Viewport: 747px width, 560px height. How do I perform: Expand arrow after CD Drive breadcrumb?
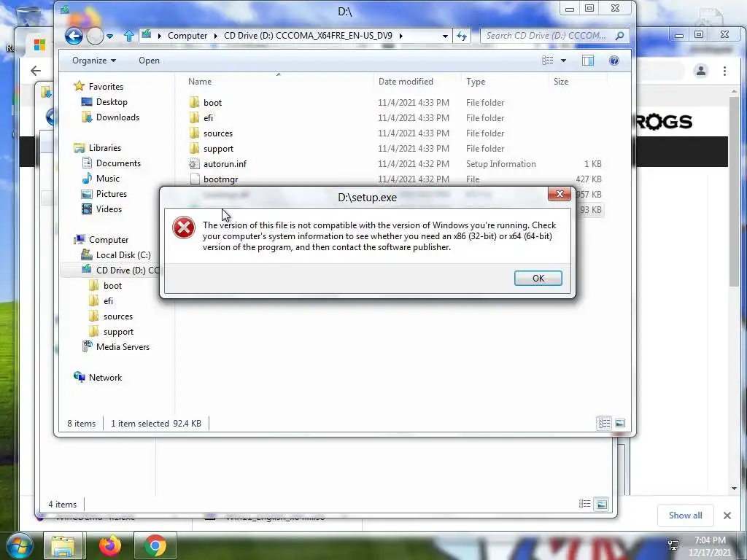click(400, 36)
